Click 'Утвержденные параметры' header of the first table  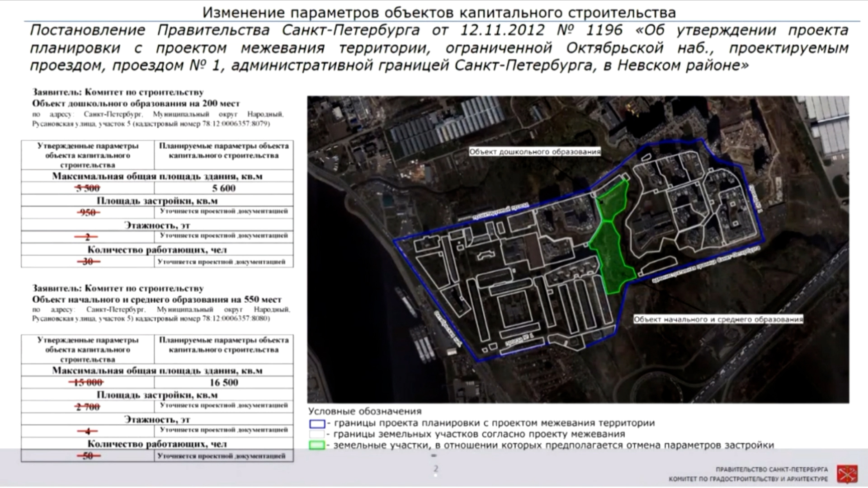point(88,155)
